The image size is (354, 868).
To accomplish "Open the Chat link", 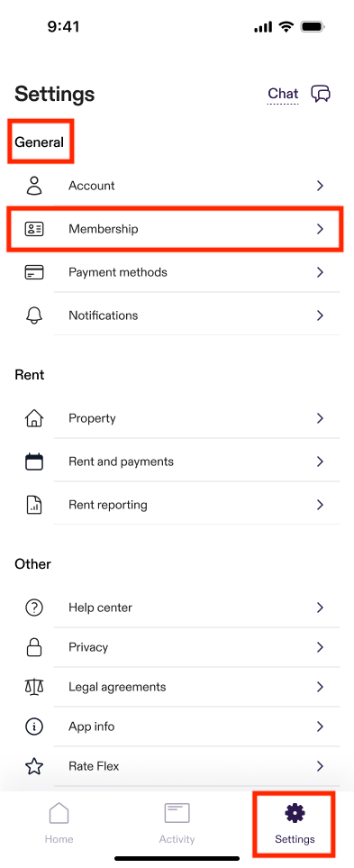I will click(283, 94).
